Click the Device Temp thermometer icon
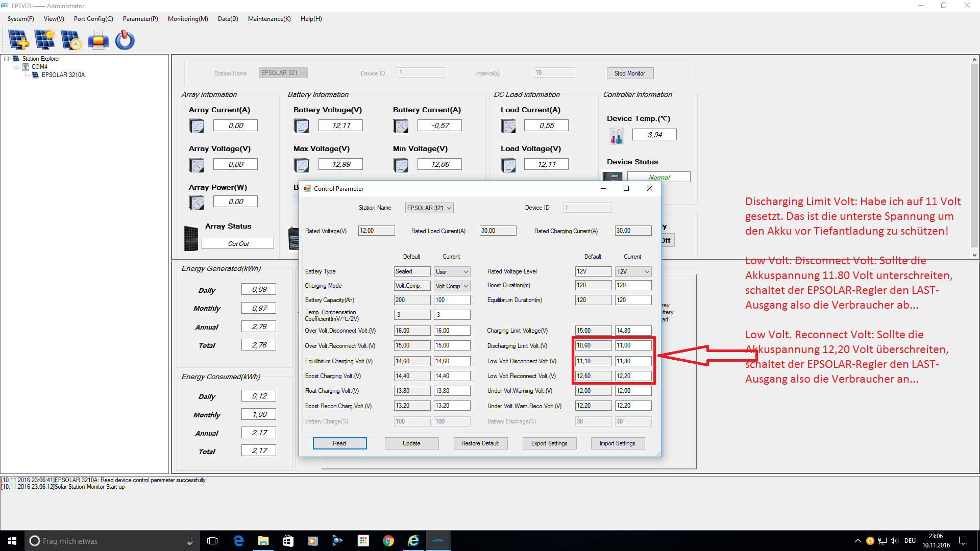Viewport: 980px width, 551px height. point(616,136)
